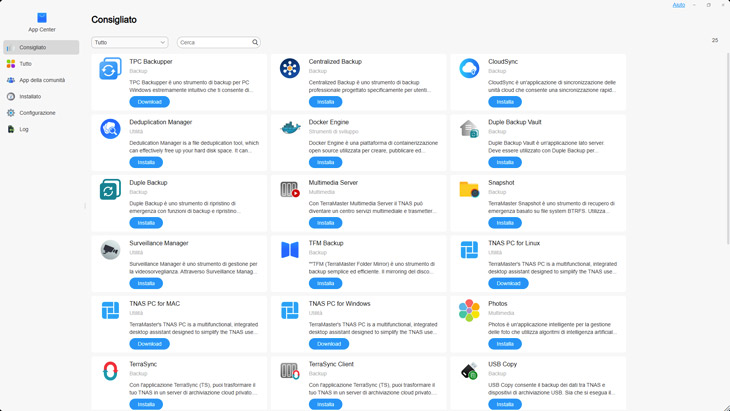This screenshot has width=730, height=411.
Task: Go to Configurazione in the sidebar
Action: click(x=37, y=113)
